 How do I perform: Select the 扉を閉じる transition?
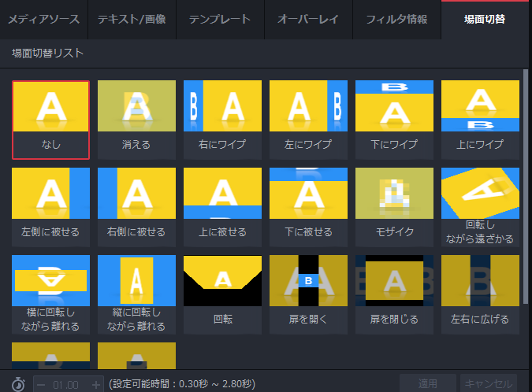coord(394,294)
